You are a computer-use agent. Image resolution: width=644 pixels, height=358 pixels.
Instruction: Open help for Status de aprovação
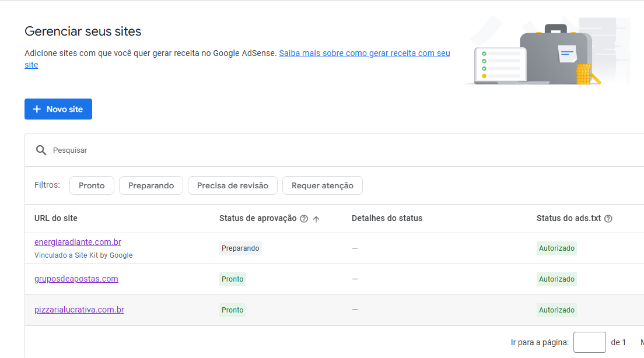(304, 219)
